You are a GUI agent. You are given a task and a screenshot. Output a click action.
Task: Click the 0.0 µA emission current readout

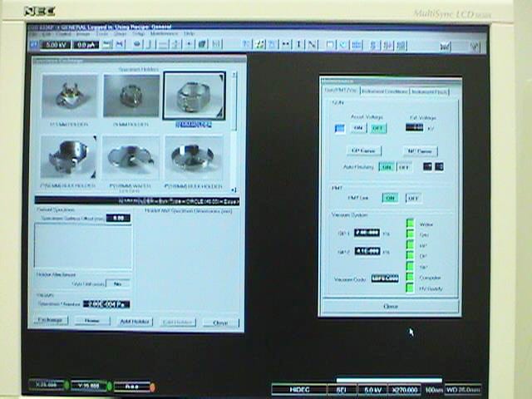click(x=86, y=45)
